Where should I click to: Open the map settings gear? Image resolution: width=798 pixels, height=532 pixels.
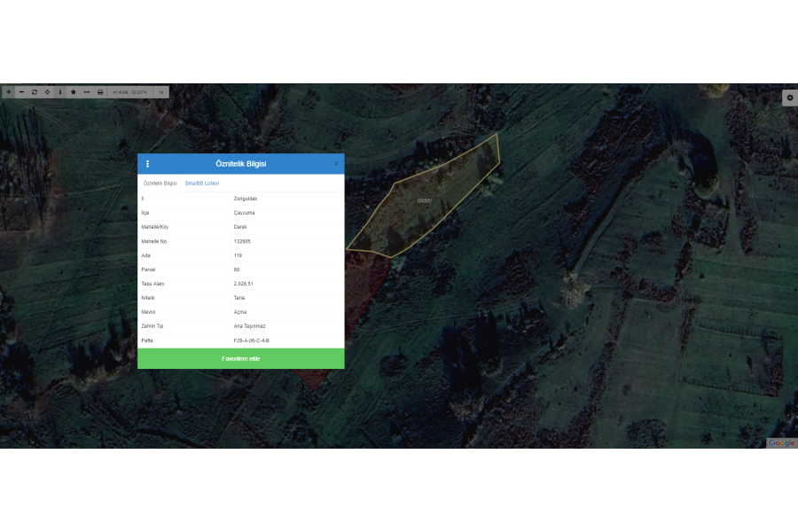(789, 98)
